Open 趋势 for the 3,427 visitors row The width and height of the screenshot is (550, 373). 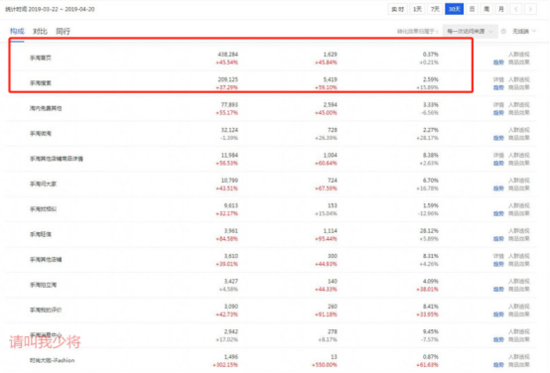498,289
